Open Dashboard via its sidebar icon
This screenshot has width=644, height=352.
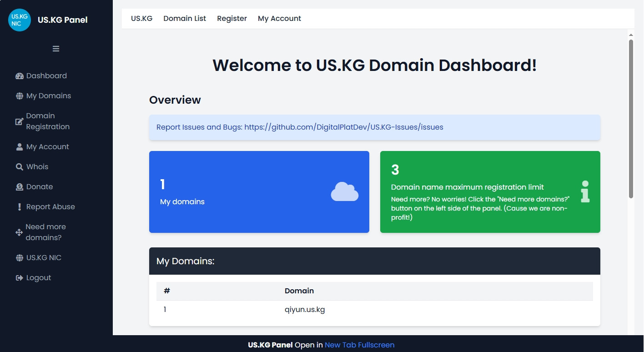[x=19, y=75]
